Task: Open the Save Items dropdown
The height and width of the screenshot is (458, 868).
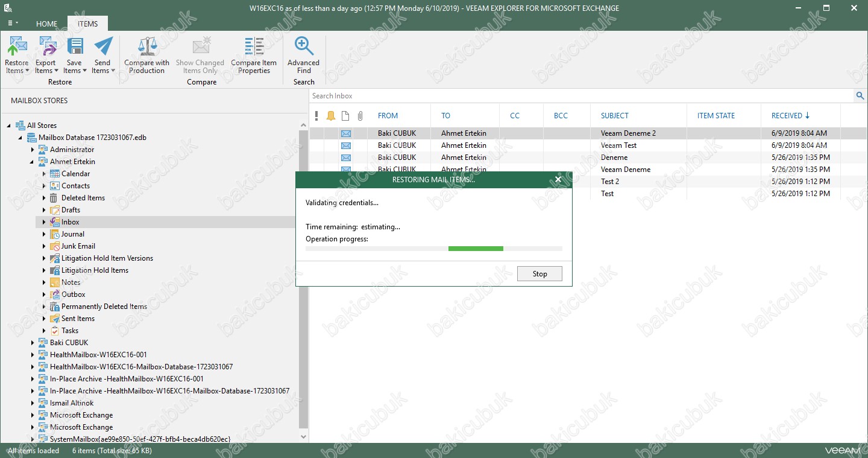Action: tap(74, 56)
